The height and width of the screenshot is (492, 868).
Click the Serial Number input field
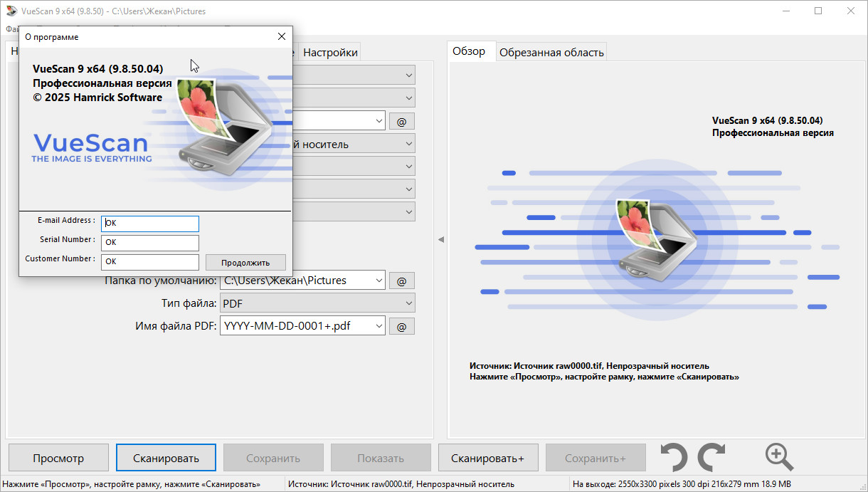pyautogui.click(x=150, y=242)
